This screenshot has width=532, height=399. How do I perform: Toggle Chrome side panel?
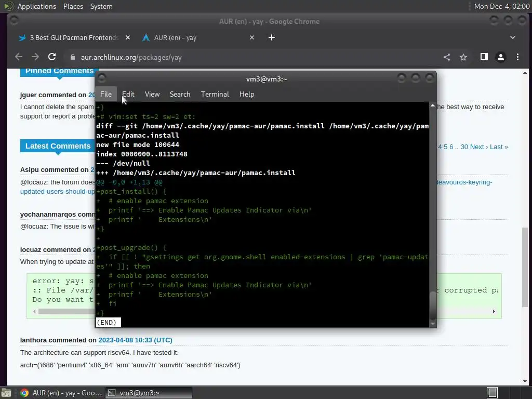484,57
